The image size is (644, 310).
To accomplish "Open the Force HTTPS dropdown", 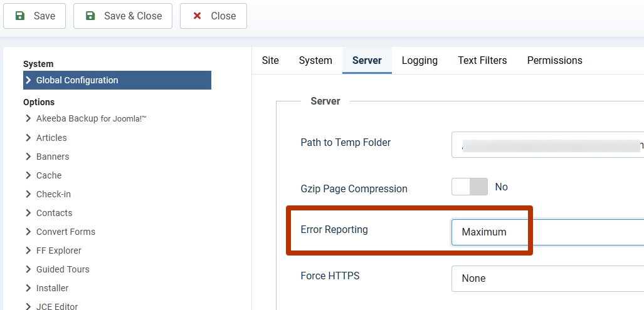I will (x=547, y=278).
